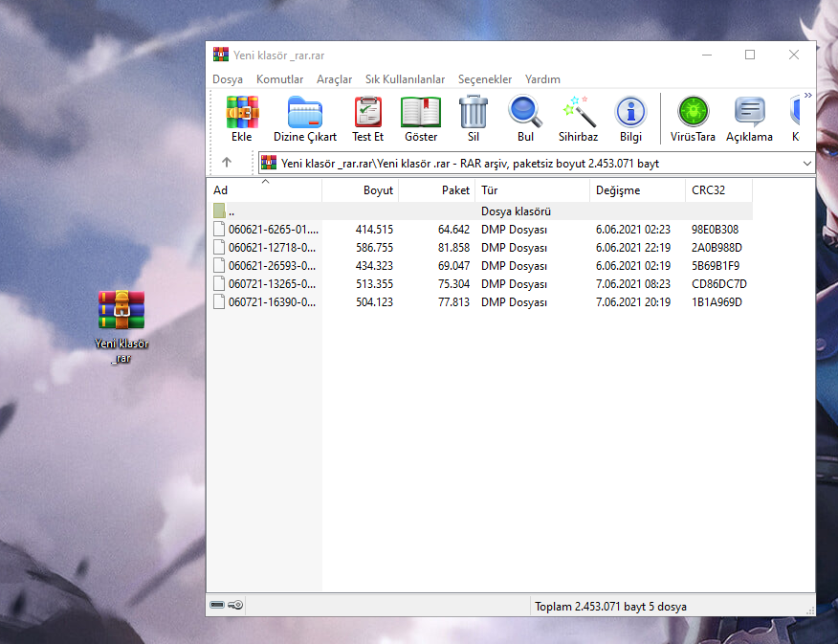The width and height of the screenshot is (838, 644).
Task: Click the WinRAR title bar app icon
Action: (x=221, y=55)
